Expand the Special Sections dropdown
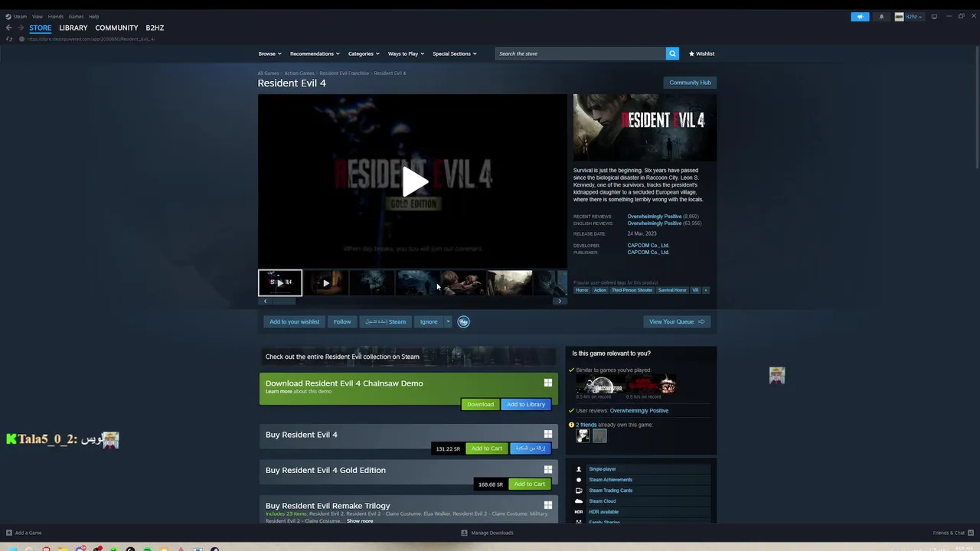Screen dimensions: 980x551 pos(455,54)
